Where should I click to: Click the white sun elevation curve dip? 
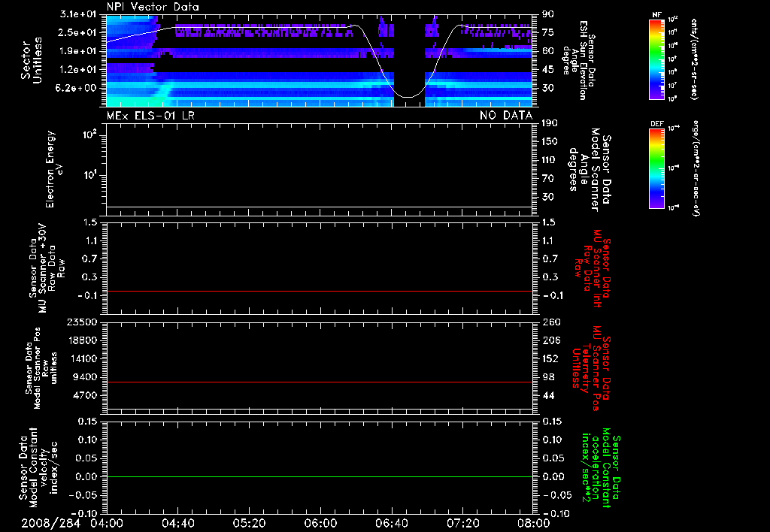pos(407,96)
